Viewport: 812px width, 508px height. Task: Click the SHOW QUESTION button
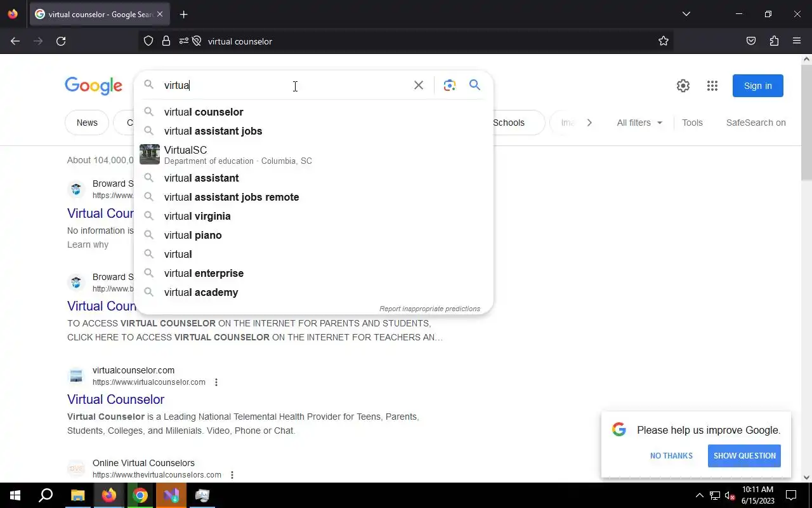coord(744,456)
